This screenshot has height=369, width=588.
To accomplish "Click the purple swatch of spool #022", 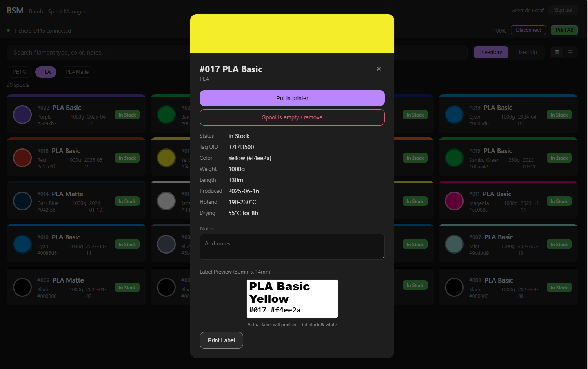I will click(22, 115).
